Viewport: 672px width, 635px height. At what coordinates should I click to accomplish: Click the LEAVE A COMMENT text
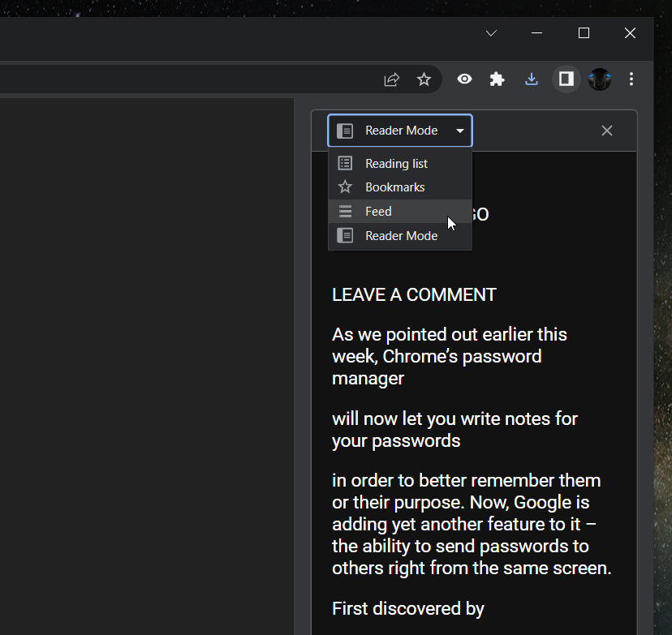pyautogui.click(x=414, y=295)
